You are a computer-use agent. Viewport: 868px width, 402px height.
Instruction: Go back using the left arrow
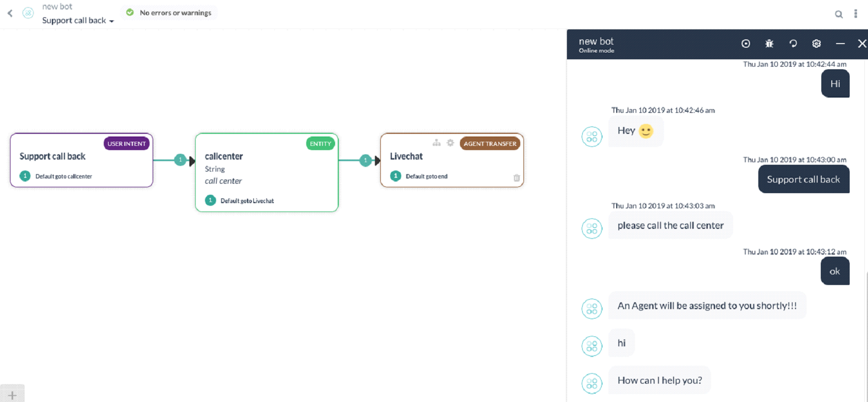[10, 13]
